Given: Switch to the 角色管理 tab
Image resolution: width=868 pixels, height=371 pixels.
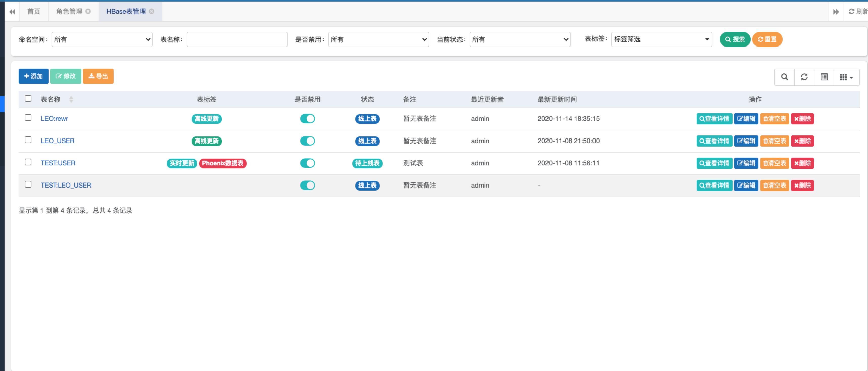Looking at the screenshot, I should pos(69,11).
